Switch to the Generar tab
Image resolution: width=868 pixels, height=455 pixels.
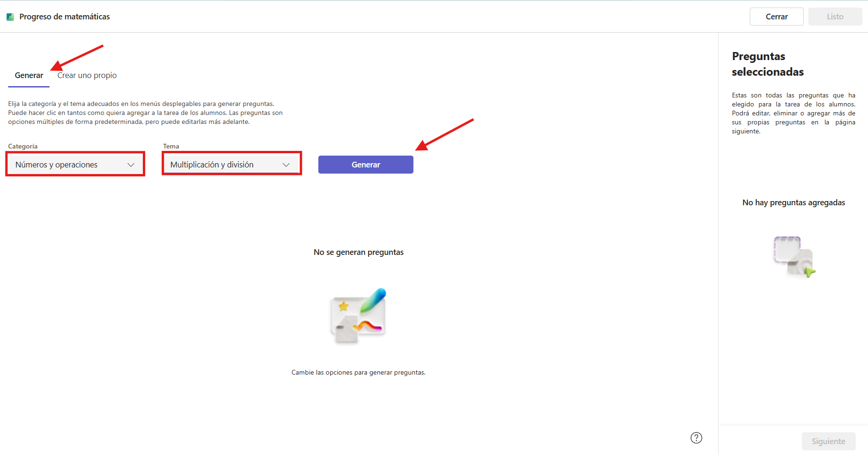[29, 76]
